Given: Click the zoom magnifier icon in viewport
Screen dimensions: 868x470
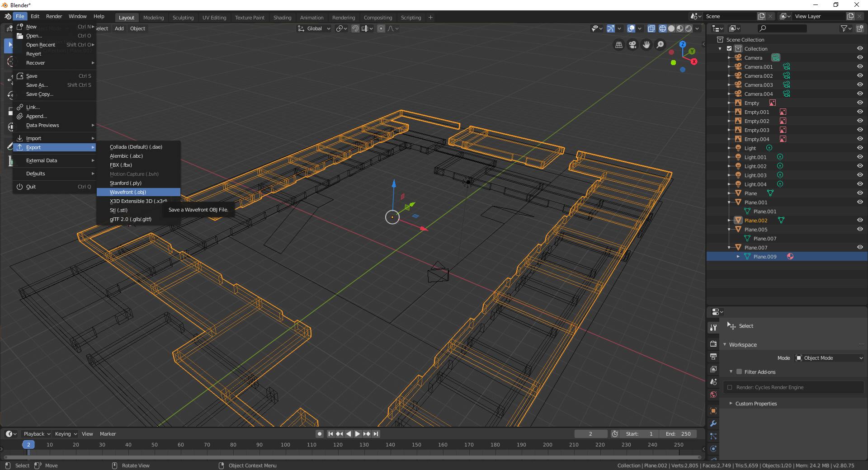Looking at the screenshot, I should (660, 45).
